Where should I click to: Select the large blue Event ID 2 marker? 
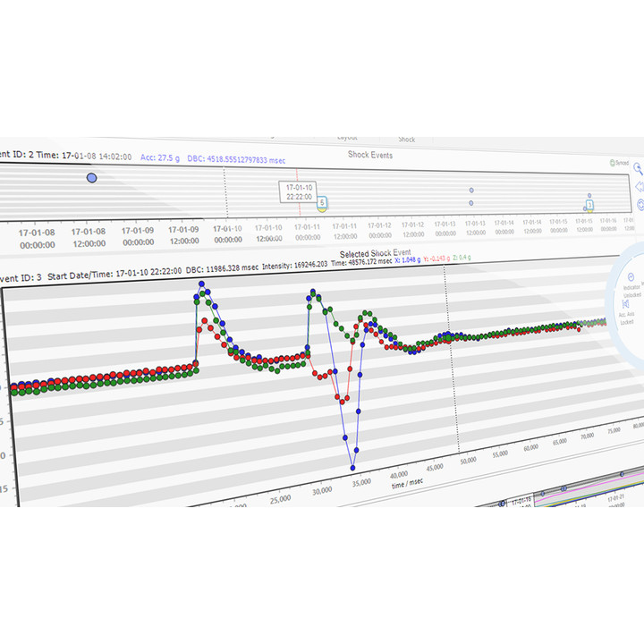(x=91, y=178)
